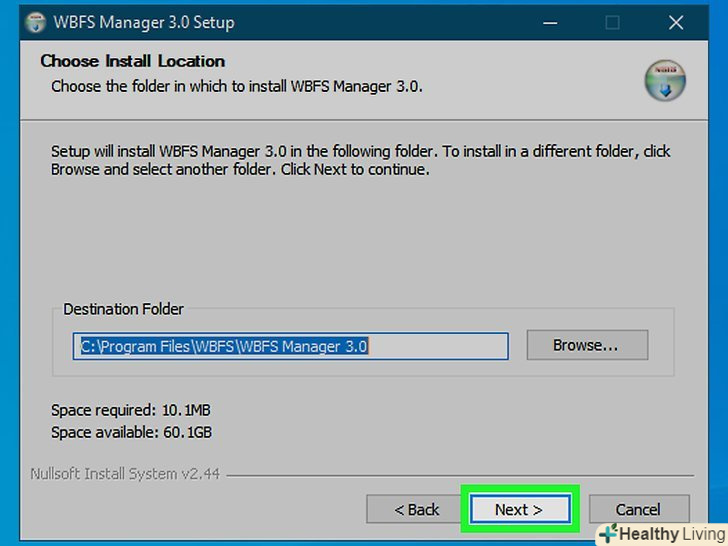Click the "Choose Install Location" heading
Screen dimensions: 728x546
[133, 62]
